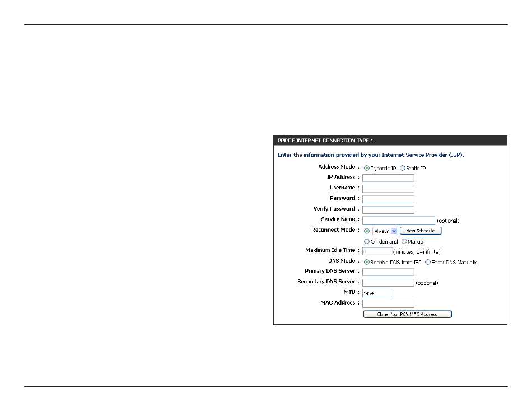
Task: Click the "(minutes, 0=infinite)" hint text
Action: click(417, 252)
